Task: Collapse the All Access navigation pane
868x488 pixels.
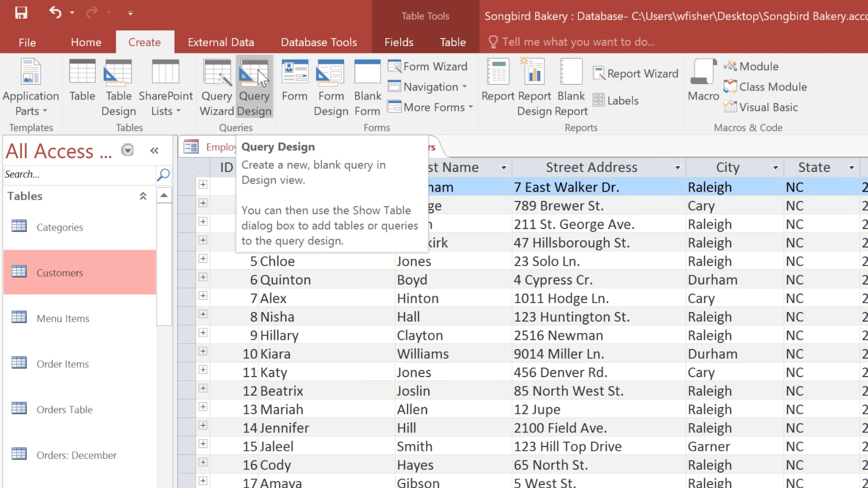Action: pos(154,151)
